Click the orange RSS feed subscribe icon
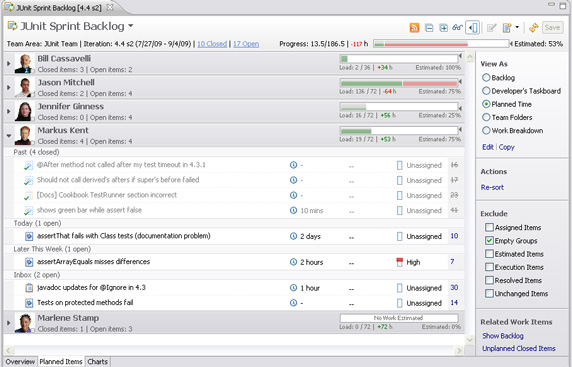Viewport: 572px width, 367px height. pyautogui.click(x=414, y=28)
